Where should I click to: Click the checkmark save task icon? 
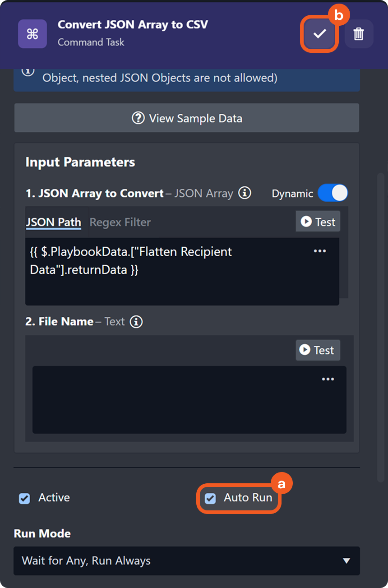click(319, 34)
